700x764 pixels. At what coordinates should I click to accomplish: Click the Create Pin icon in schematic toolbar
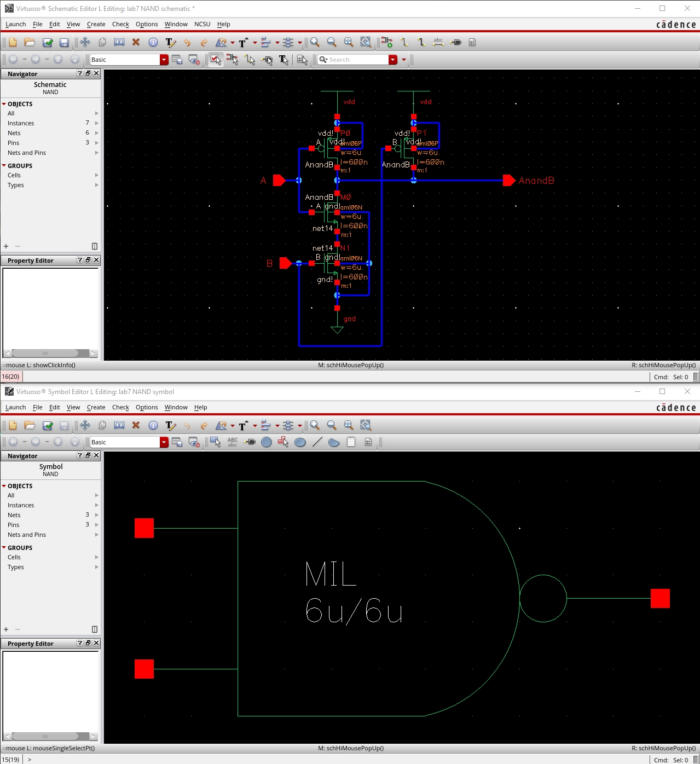456,42
